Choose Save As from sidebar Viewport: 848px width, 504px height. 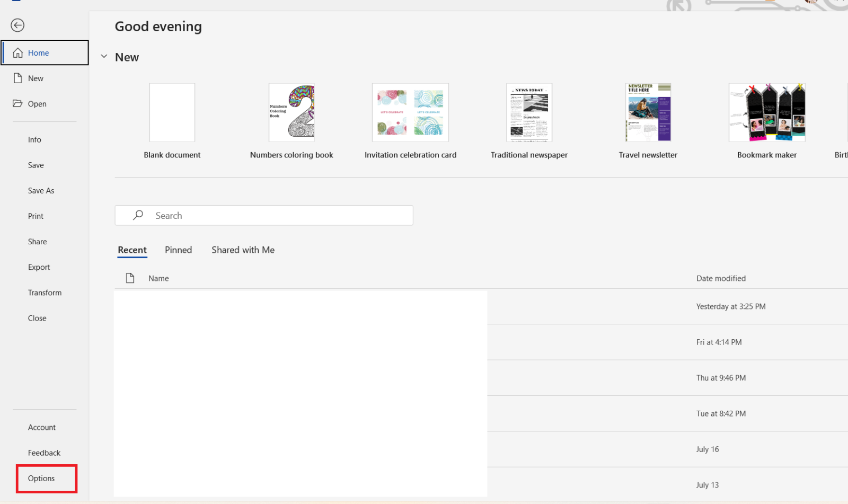[x=41, y=191]
